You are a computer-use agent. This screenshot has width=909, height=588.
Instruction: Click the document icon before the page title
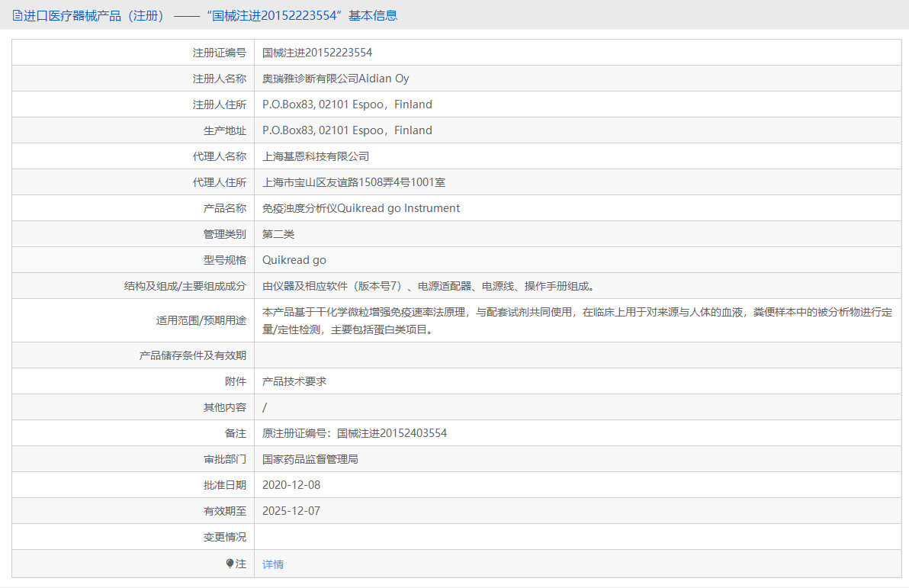pyautogui.click(x=15, y=14)
